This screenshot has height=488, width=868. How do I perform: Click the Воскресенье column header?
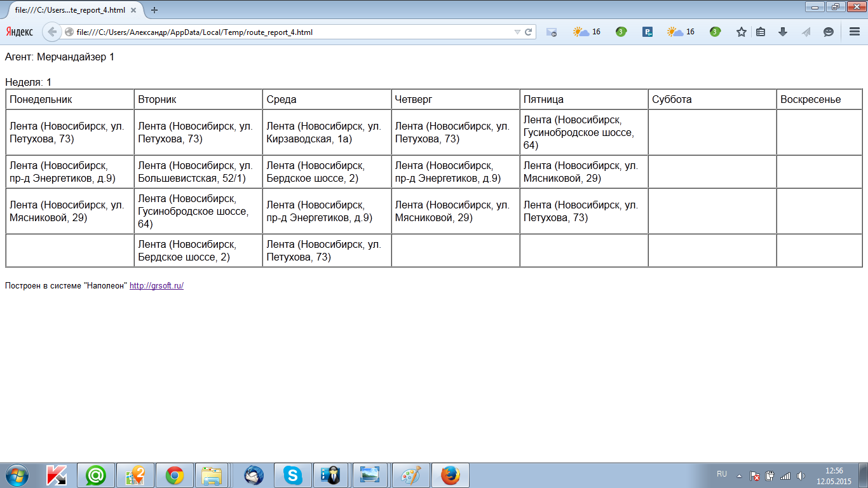point(819,100)
